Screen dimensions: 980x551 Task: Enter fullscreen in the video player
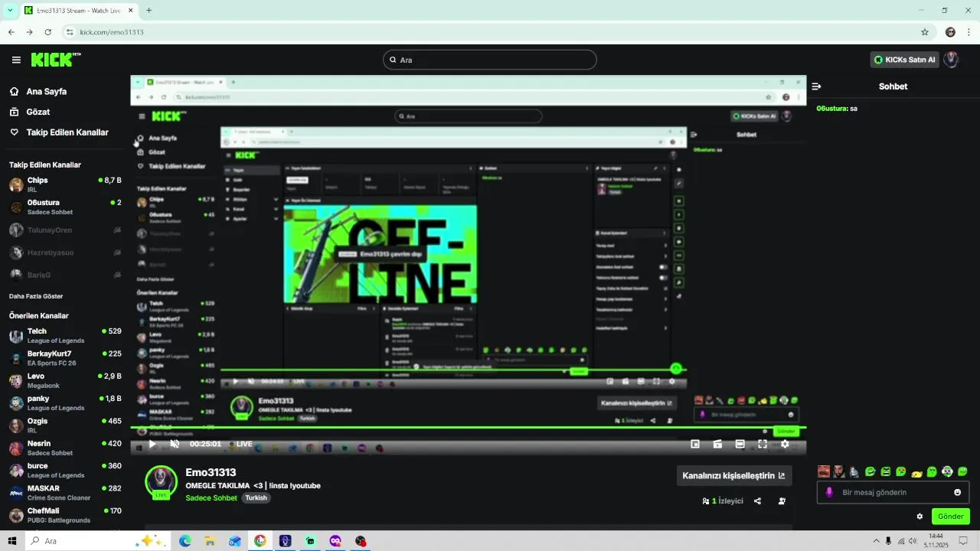pyautogui.click(x=763, y=444)
